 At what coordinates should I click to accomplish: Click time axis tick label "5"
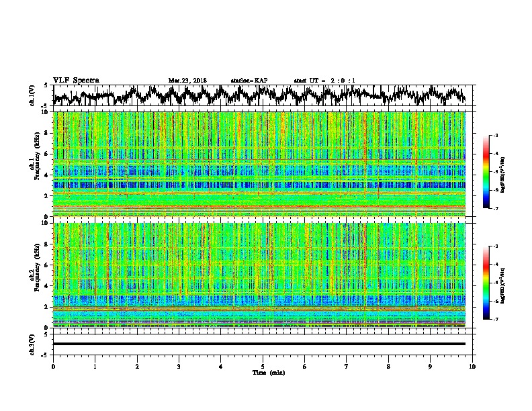(x=263, y=367)
